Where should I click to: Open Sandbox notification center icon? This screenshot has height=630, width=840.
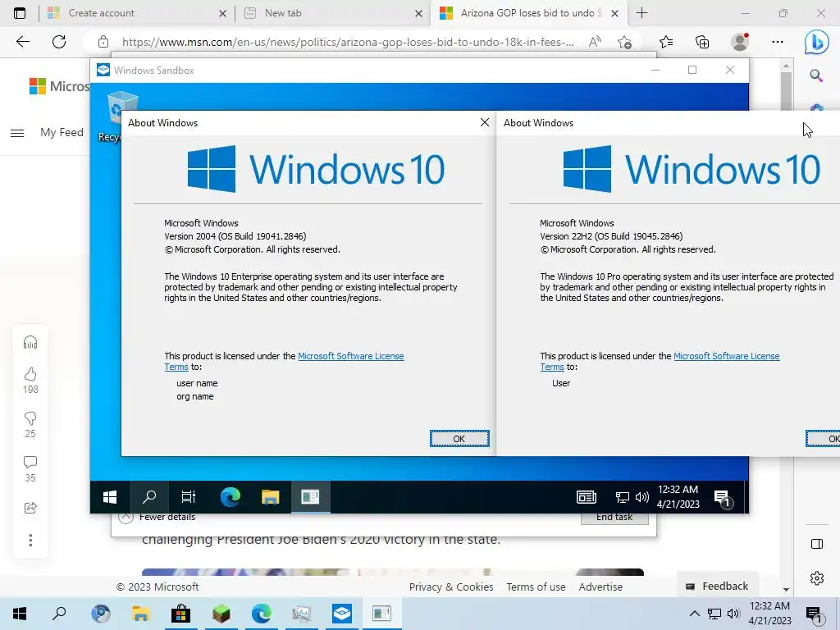click(723, 498)
